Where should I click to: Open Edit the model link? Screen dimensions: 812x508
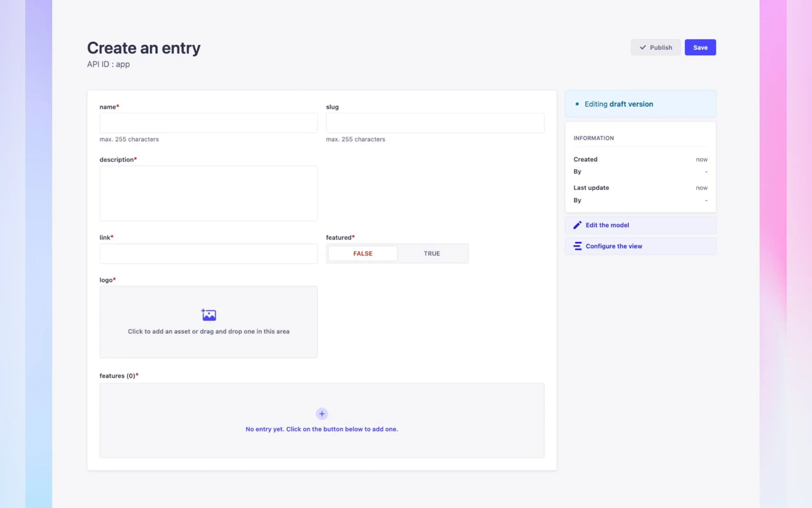607,225
